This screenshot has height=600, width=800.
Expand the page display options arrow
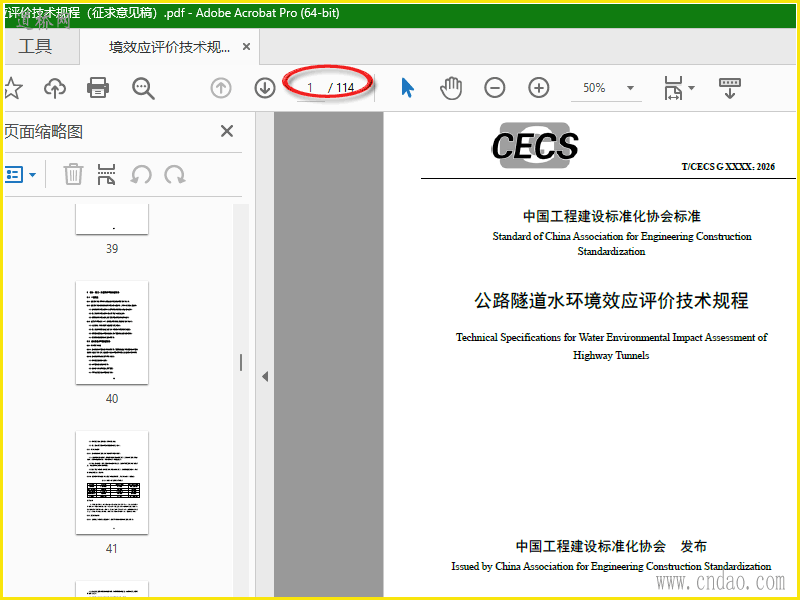pyautogui.click(x=691, y=88)
